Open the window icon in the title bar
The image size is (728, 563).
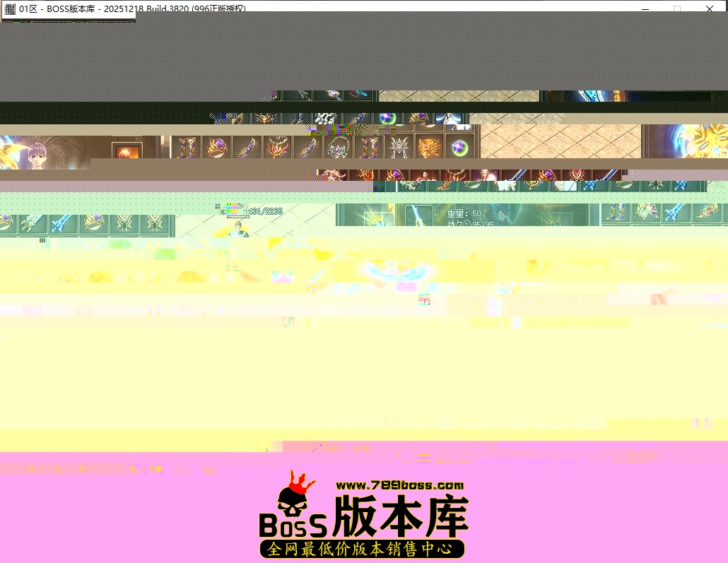(10, 8)
